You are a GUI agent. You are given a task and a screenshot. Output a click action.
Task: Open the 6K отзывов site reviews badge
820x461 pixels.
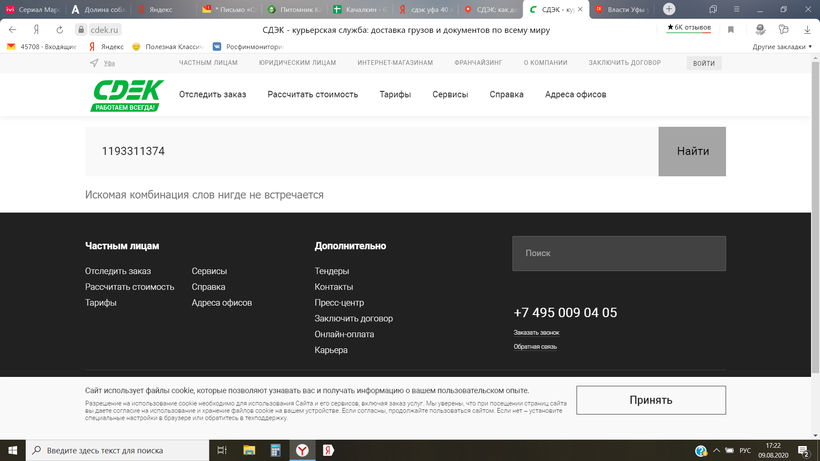[x=689, y=28]
